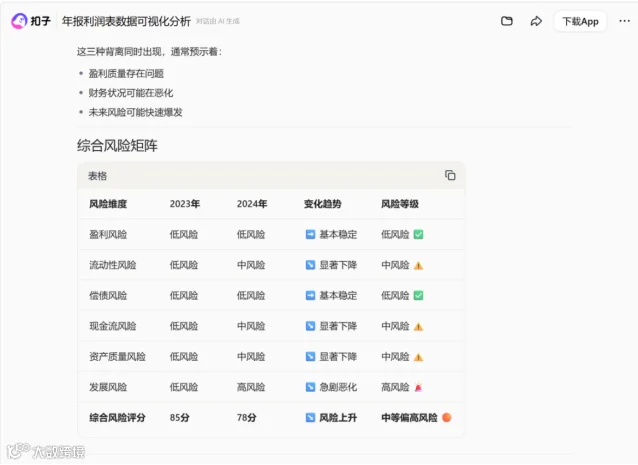Click 中风险 under 2024年 in 流动性风险 row
638x465 pixels.
click(x=251, y=265)
